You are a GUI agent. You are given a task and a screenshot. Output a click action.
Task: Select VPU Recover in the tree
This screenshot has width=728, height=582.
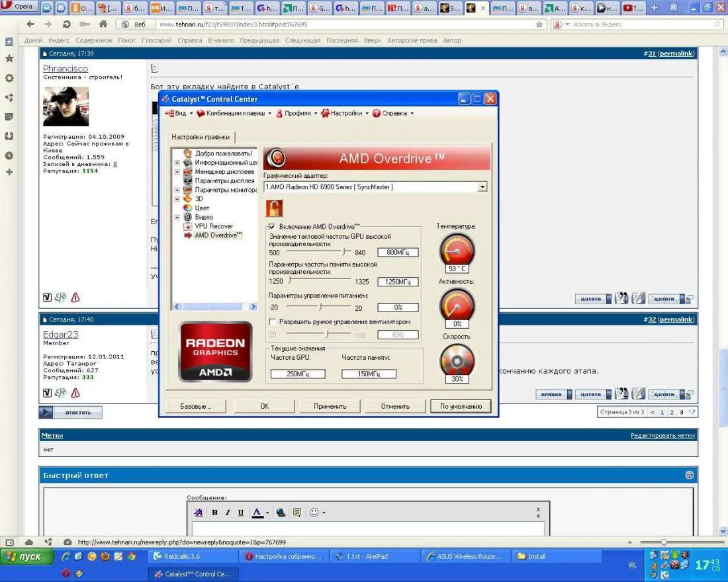tap(213, 226)
